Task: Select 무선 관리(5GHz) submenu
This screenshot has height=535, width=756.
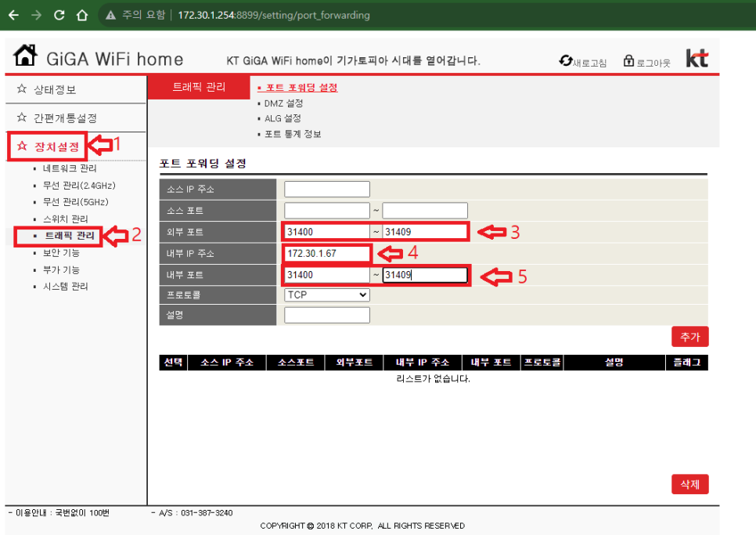Action: [76, 201]
